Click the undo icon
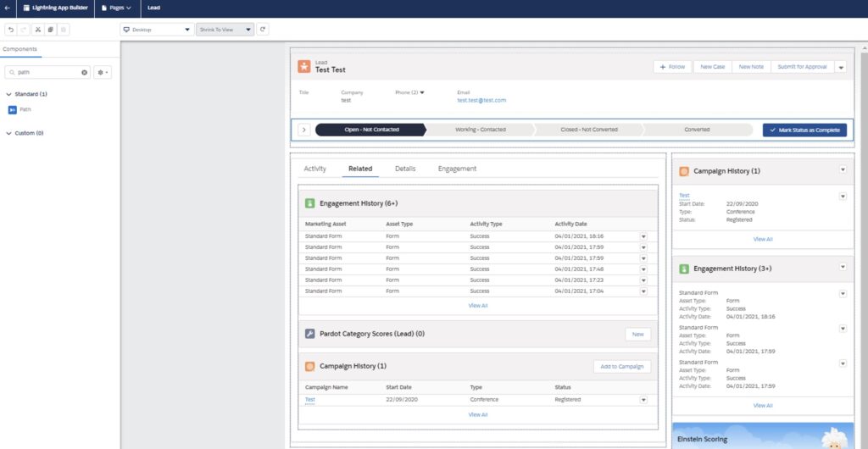The image size is (868, 449). [x=10, y=30]
